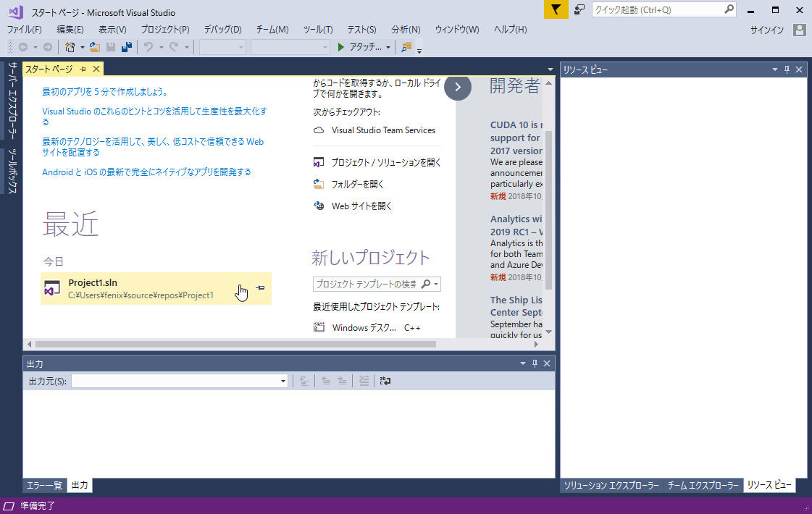The height and width of the screenshot is (514, 812).
Task: Click the pin icon next to Project1.sln
Action: click(x=261, y=288)
